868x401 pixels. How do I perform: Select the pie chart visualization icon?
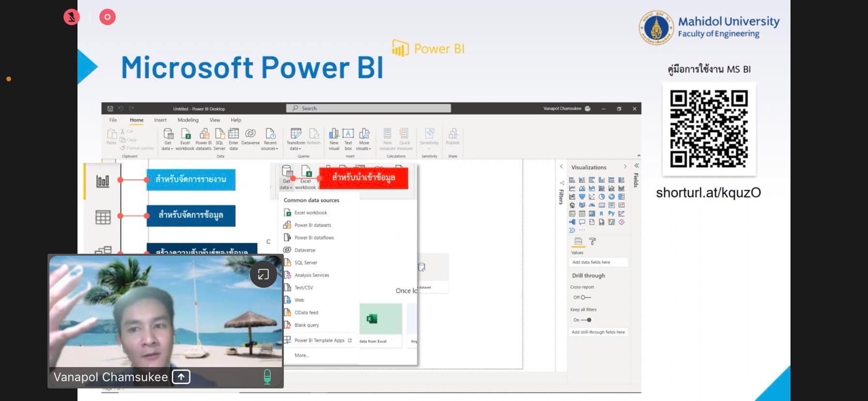(602, 197)
